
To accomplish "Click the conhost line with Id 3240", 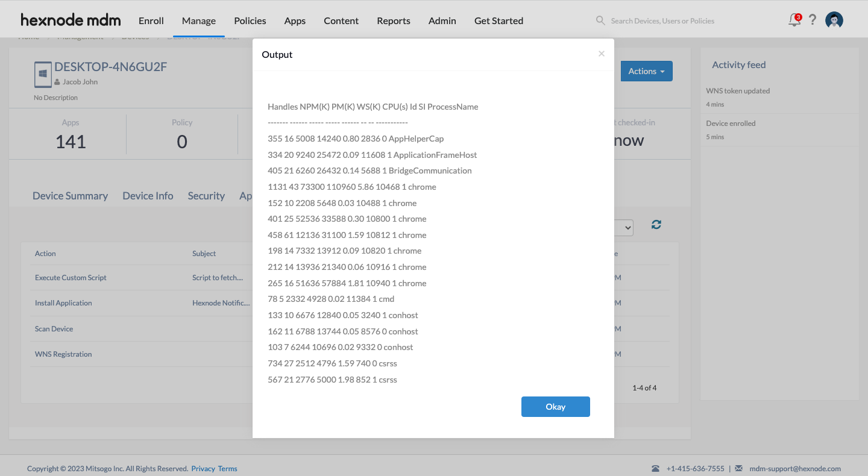I will [x=343, y=315].
